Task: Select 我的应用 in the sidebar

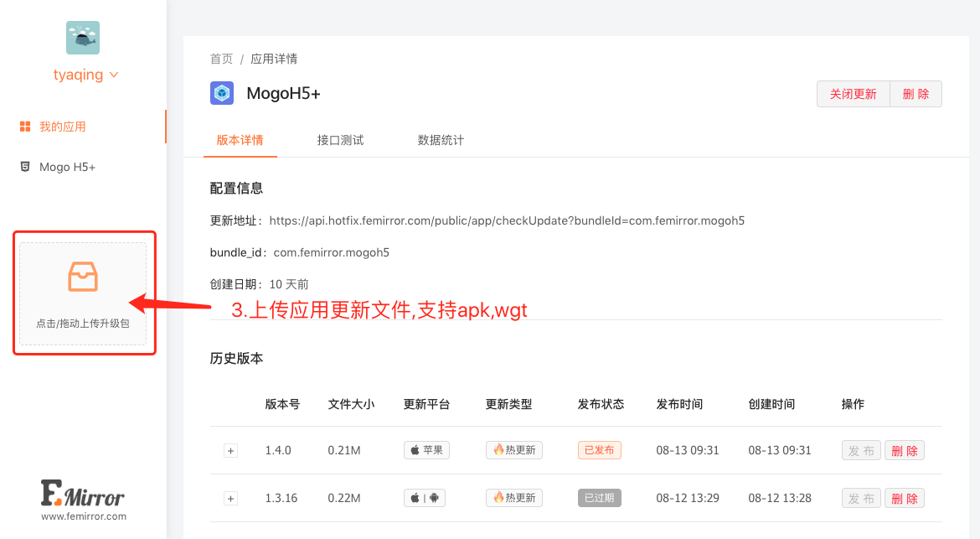Action: [x=63, y=127]
